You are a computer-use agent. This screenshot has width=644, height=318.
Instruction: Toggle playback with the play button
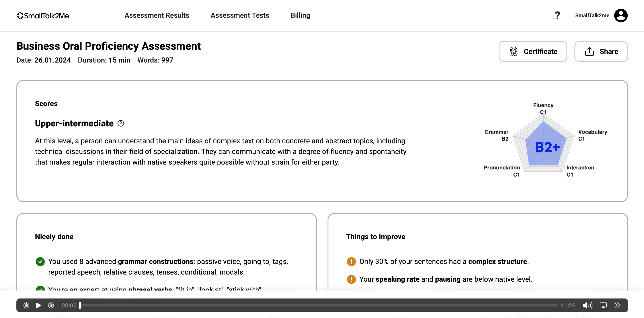tap(39, 305)
